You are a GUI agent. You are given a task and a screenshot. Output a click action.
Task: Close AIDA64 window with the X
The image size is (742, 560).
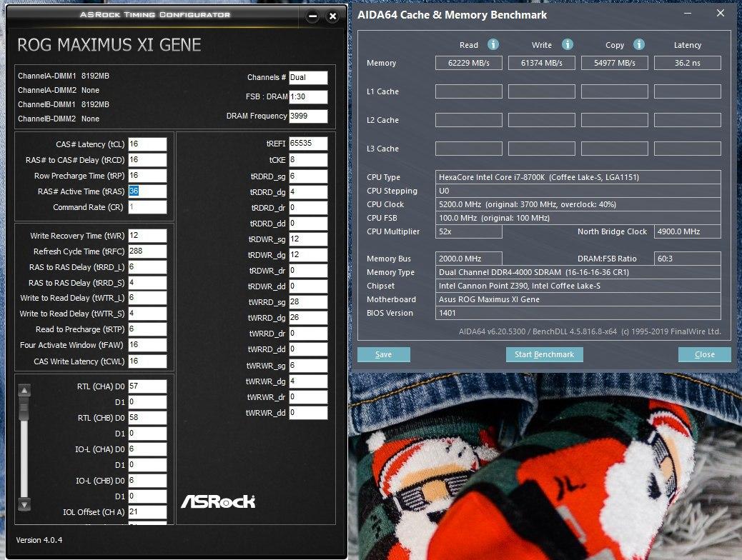(x=721, y=14)
